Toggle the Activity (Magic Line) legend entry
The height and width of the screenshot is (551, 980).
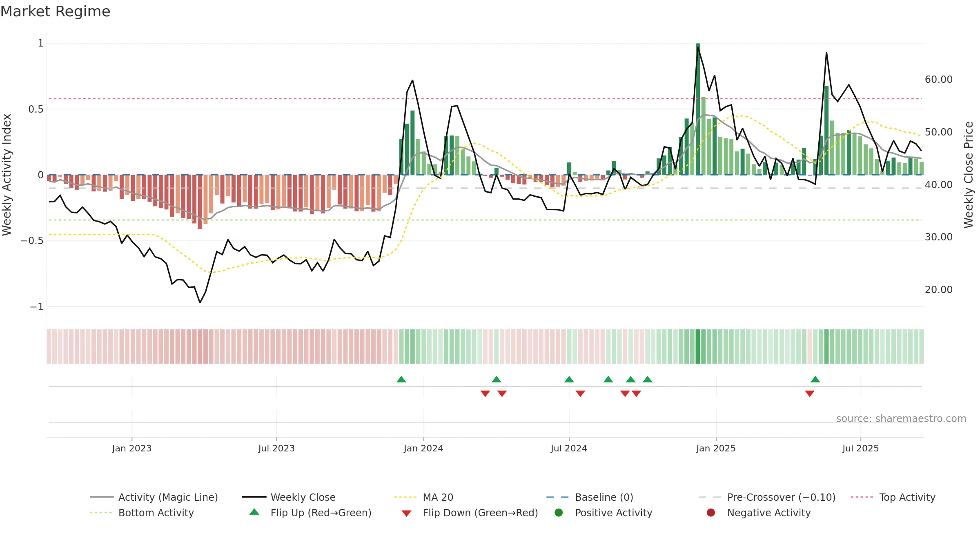pos(154,497)
